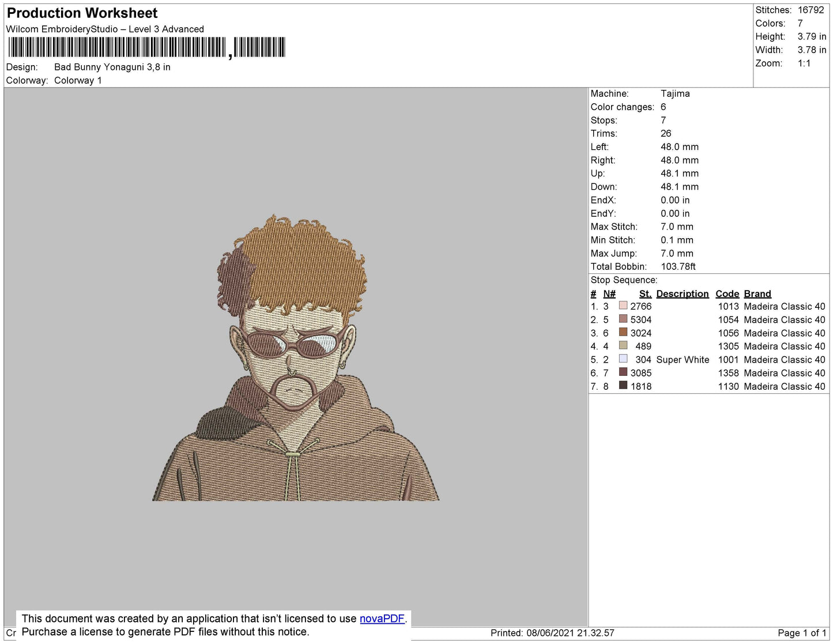Click the Machine value "Tajima"
The height and width of the screenshot is (644, 833).
[x=675, y=93]
